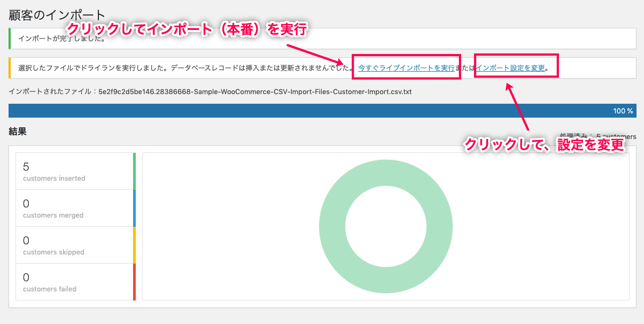Click the 顧客のインポート page heading

click(57, 14)
